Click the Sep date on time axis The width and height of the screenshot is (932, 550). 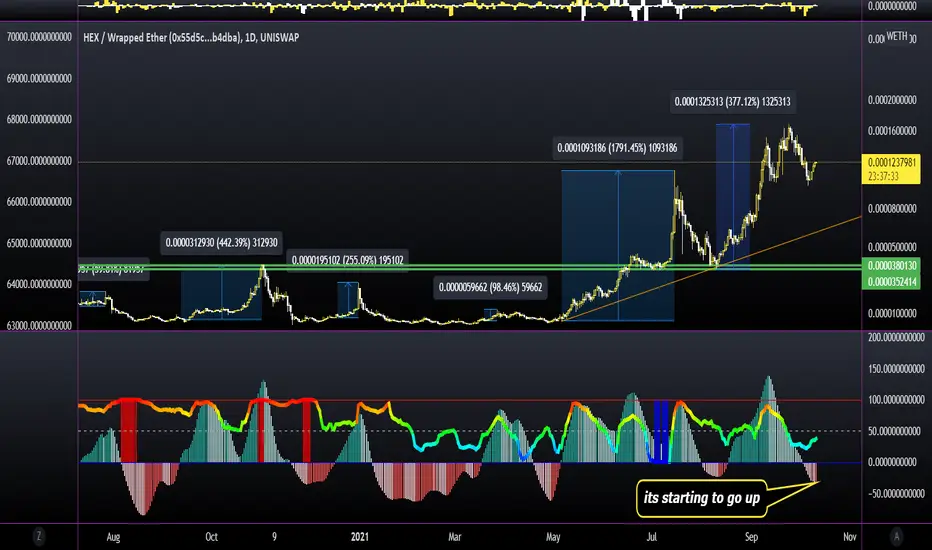(751, 537)
